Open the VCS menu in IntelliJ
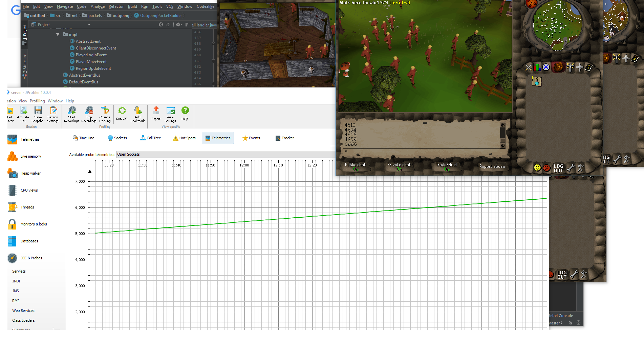 (x=170, y=6)
